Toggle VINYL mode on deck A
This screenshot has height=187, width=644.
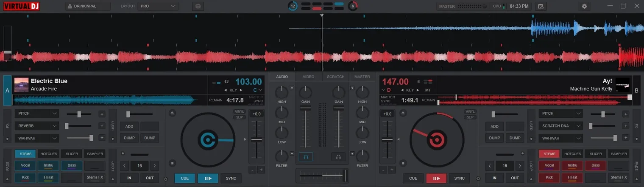tap(239, 111)
